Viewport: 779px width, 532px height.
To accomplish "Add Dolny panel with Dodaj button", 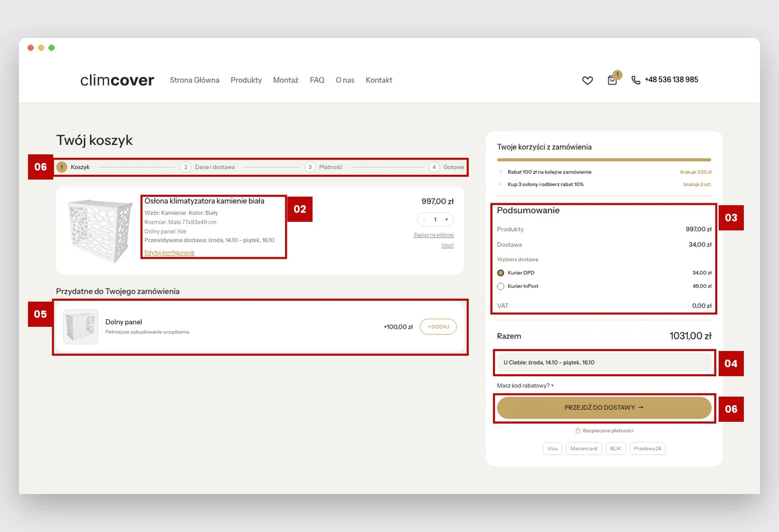I will pos(438,327).
